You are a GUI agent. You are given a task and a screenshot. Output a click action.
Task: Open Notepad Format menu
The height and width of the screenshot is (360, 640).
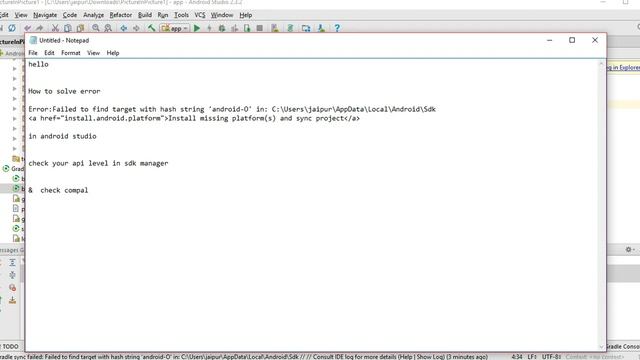[x=71, y=53]
